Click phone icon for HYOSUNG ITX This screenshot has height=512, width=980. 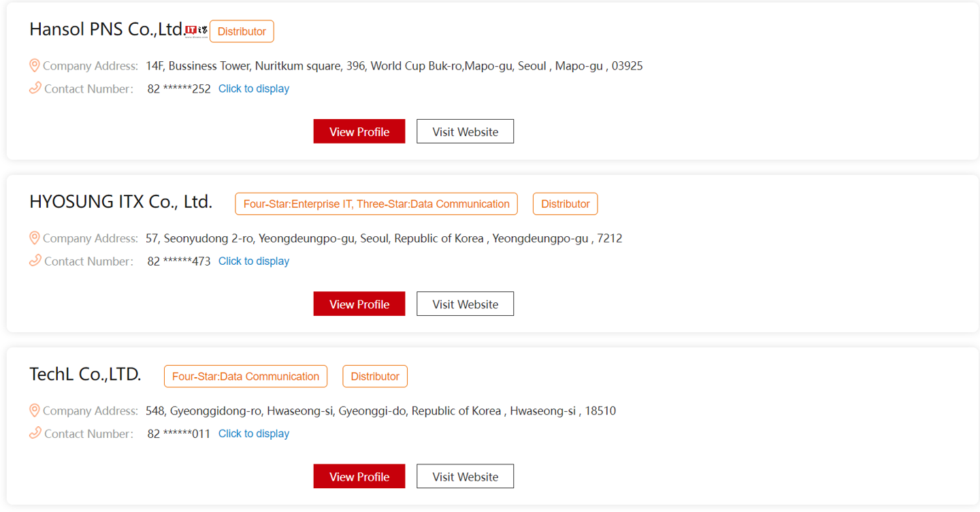click(x=35, y=260)
